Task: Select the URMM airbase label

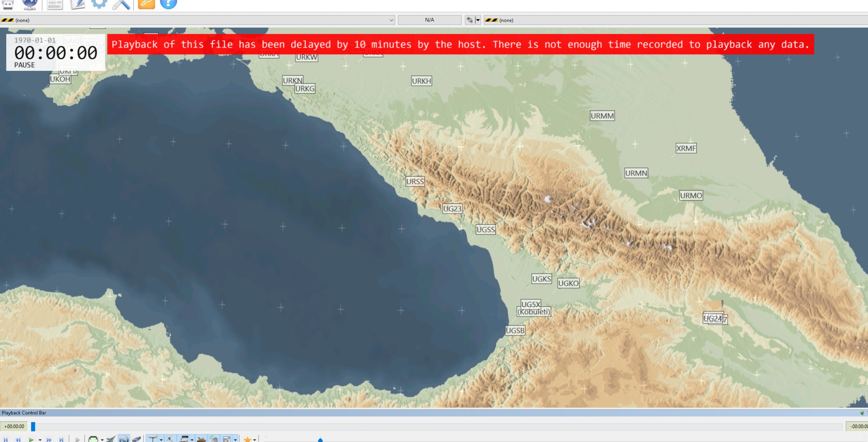Action: [x=602, y=116]
